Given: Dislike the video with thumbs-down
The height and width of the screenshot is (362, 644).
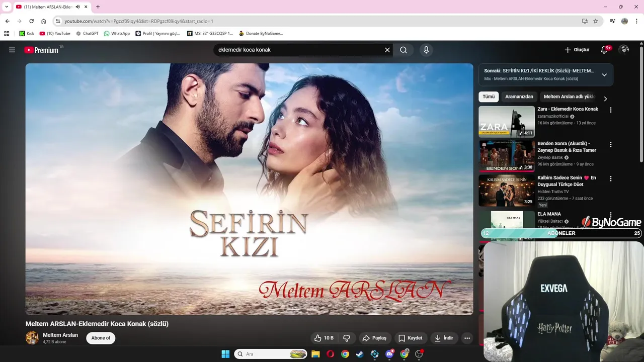Looking at the screenshot, I should (x=347, y=338).
